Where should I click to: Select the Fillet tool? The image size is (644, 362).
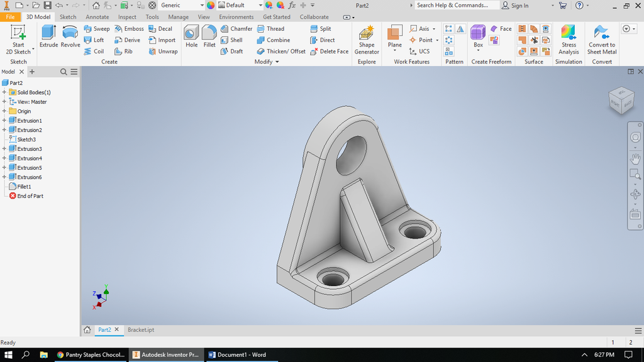(209, 36)
